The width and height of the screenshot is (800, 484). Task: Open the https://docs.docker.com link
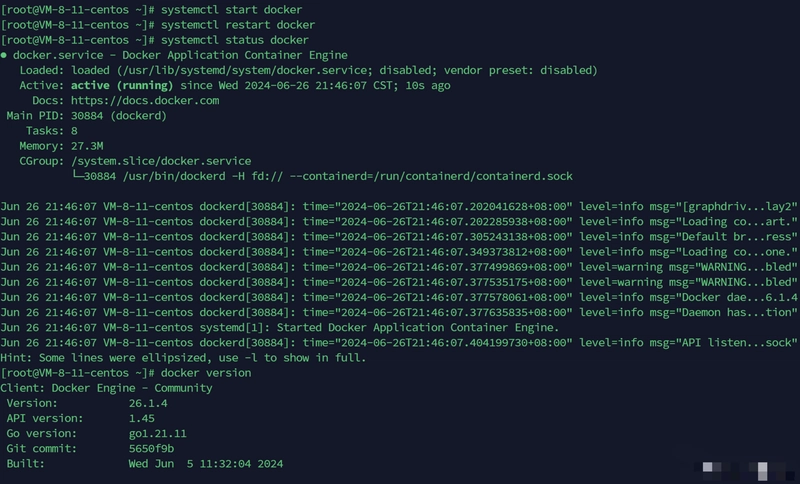pos(145,100)
